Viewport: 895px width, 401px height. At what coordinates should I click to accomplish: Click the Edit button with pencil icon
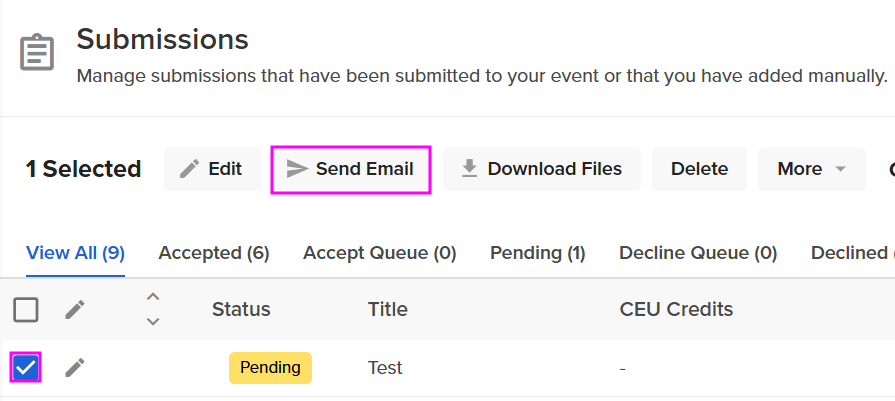point(212,169)
